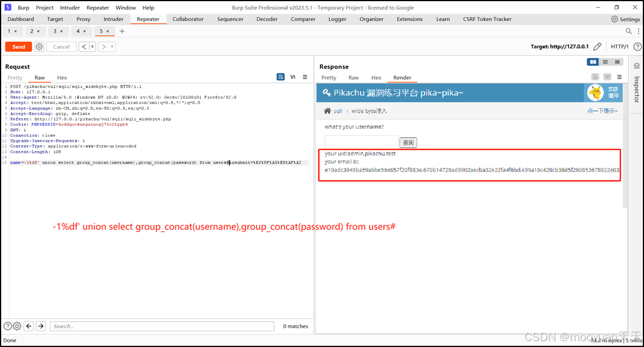Viewport: 644px width, 347px height.
Task: Switch request view to Pretty
Action: tap(15, 78)
